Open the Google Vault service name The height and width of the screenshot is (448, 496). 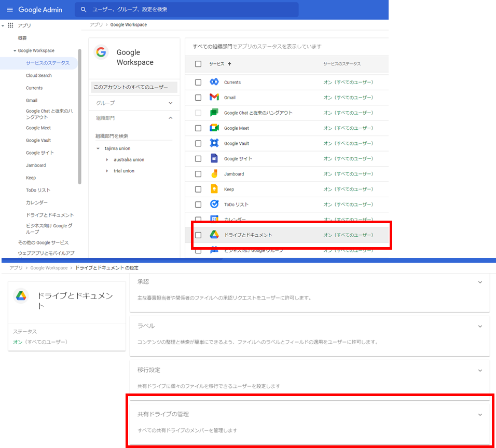[236, 143]
